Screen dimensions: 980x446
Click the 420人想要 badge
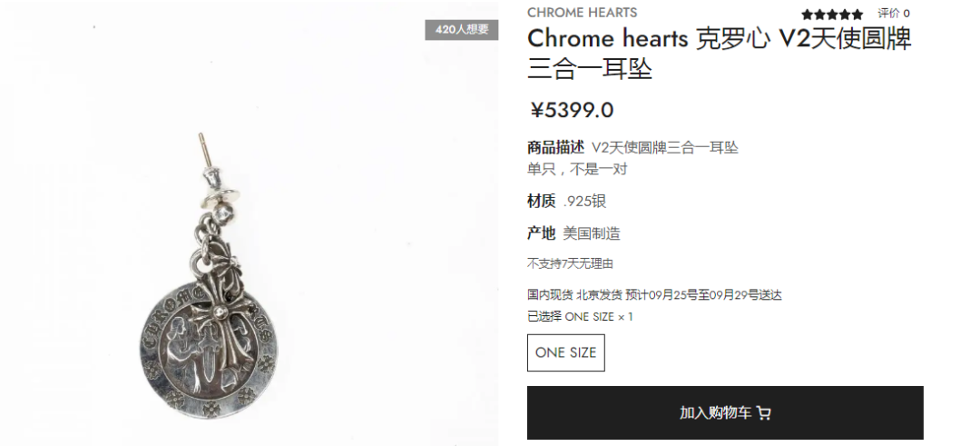pyautogui.click(x=461, y=29)
